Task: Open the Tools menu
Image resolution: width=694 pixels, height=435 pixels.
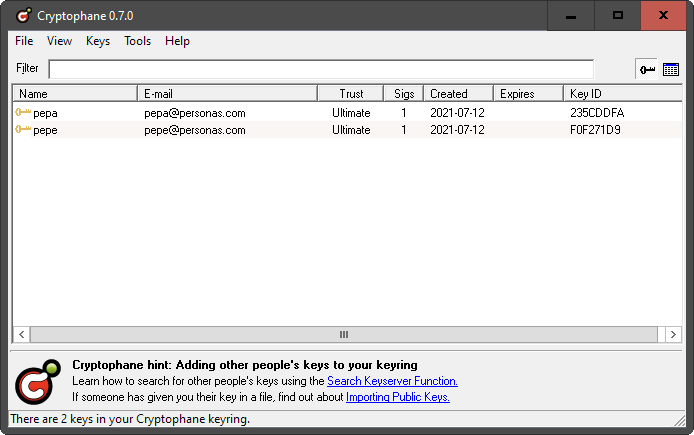Action: coord(137,41)
